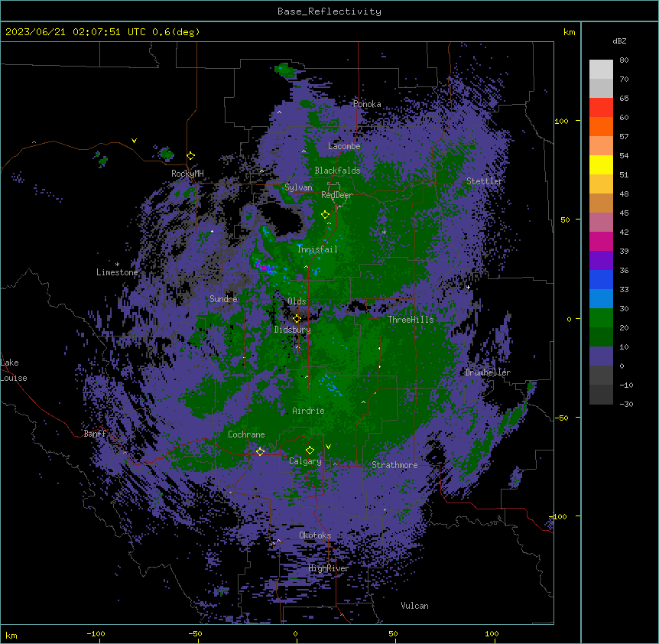Select the purple 36–39 dBZ legend swatch
Screen dimensions: 659x644
[x=601, y=261]
